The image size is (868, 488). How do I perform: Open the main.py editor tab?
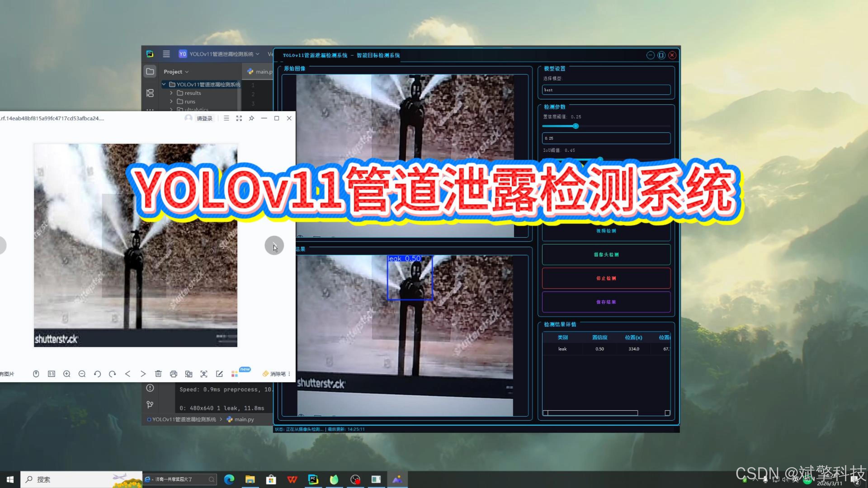[260, 71]
